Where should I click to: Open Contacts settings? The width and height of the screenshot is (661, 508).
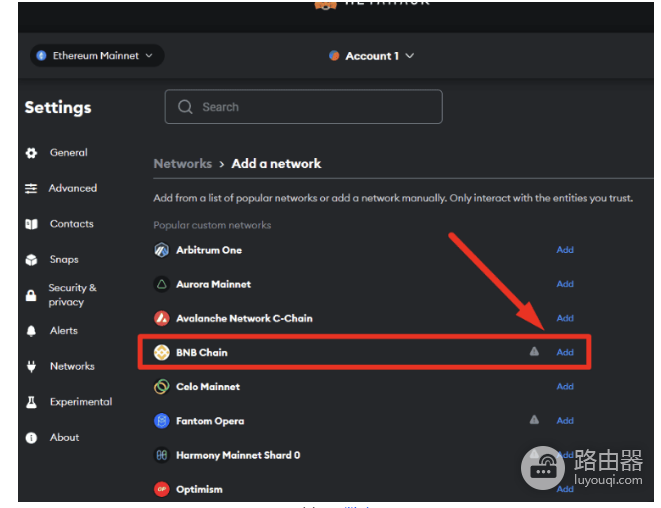coord(72,224)
